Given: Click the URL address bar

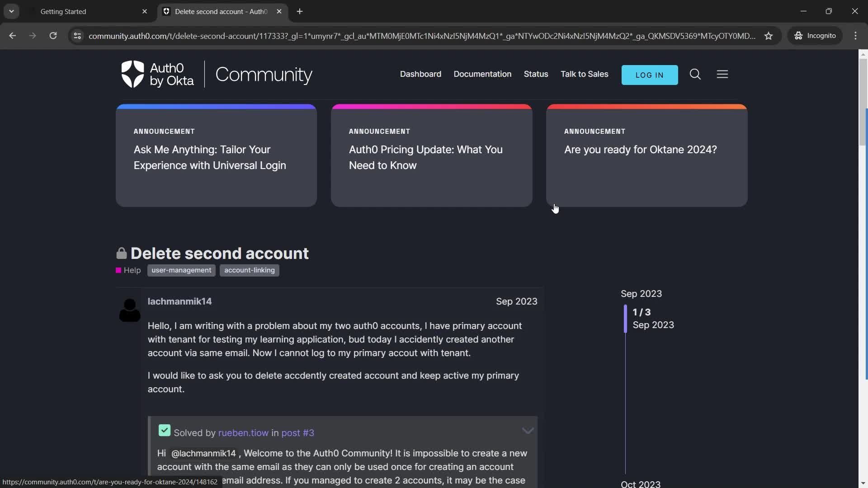Looking at the screenshot, I should [421, 36].
